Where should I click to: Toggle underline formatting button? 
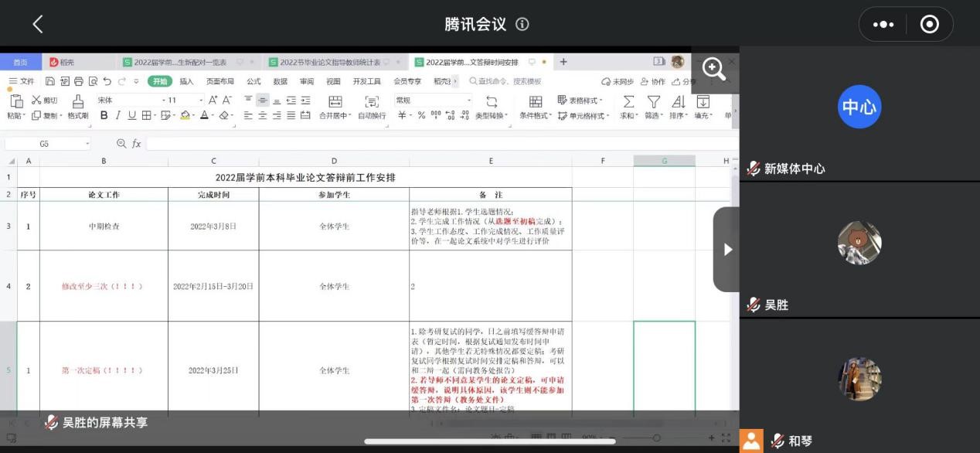coord(132,115)
